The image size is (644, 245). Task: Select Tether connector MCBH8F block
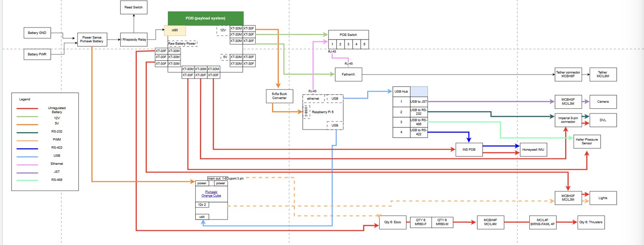[x=568, y=75]
